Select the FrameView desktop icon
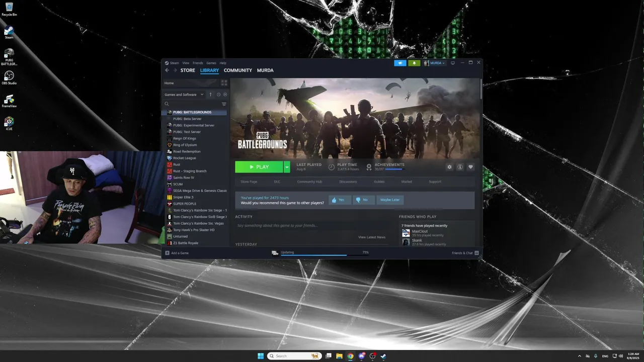Viewport: 644px width, 362px height. click(9, 101)
